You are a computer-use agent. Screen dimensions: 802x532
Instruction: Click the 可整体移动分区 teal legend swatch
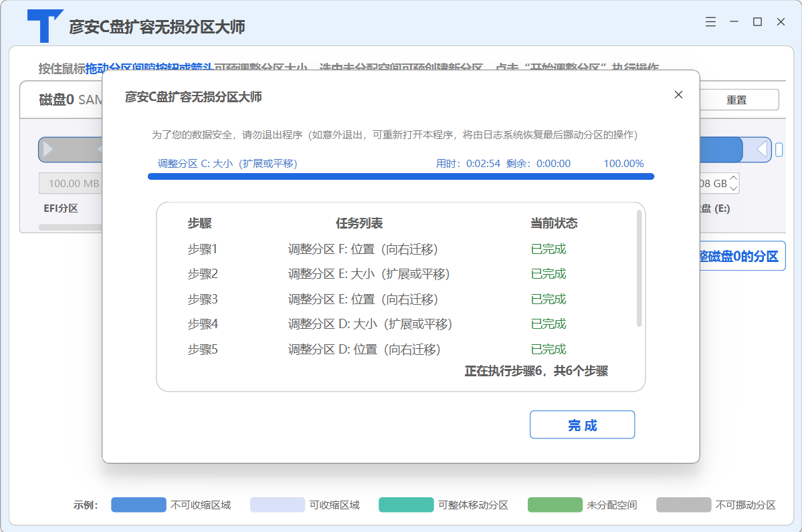pyautogui.click(x=406, y=505)
